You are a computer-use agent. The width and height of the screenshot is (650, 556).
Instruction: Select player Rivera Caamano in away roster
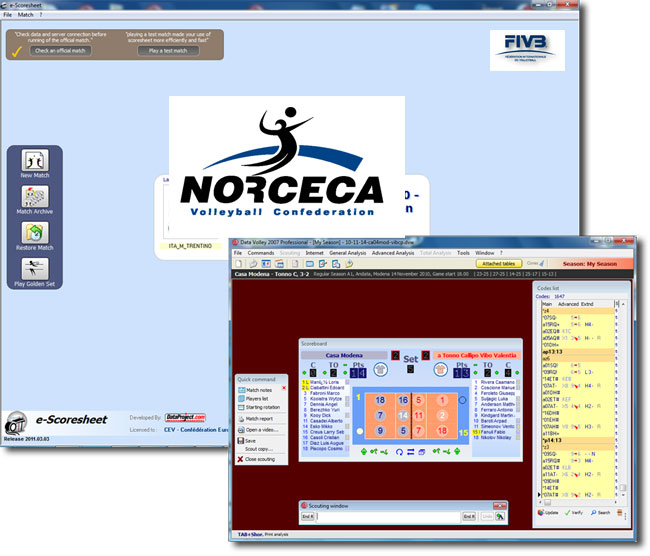point(495,382)
